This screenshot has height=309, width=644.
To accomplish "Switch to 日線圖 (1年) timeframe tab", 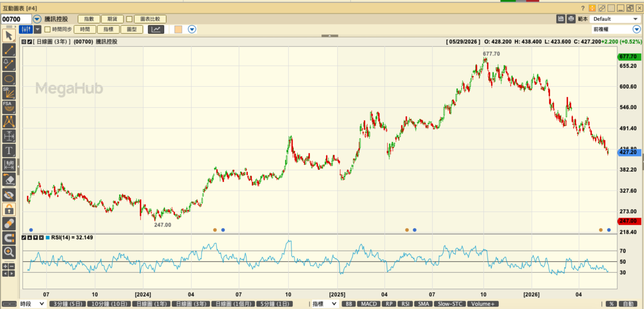I will pyautogui.click(x=151, y=304).
